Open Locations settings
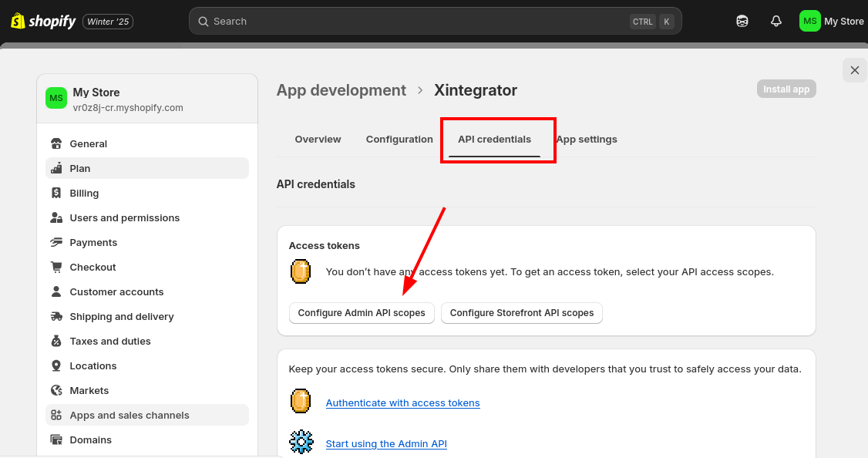This screenshot has height=458, width=868. pyautogui.click(x=147, y=365)
